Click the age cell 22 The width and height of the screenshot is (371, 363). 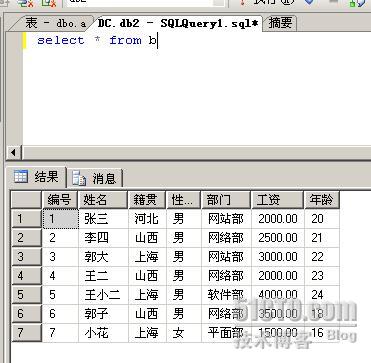[322, 257]
